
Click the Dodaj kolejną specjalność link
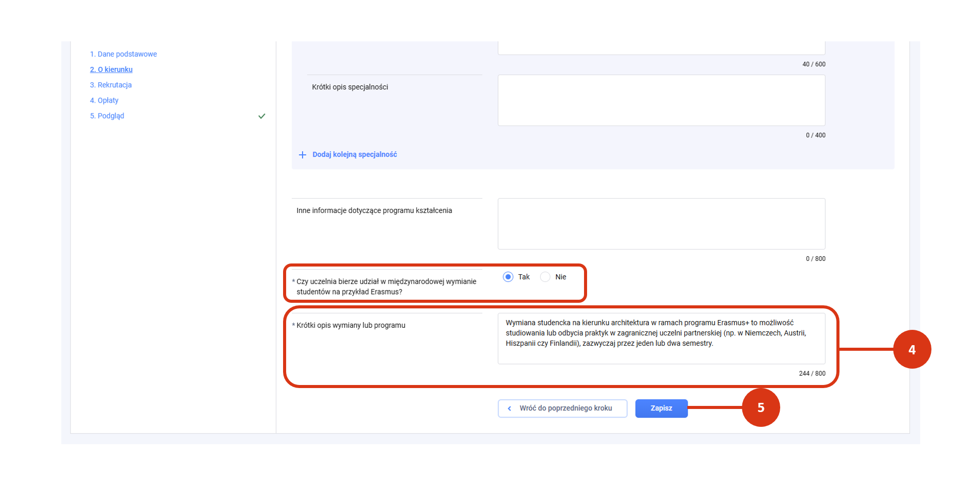(355, 155)
